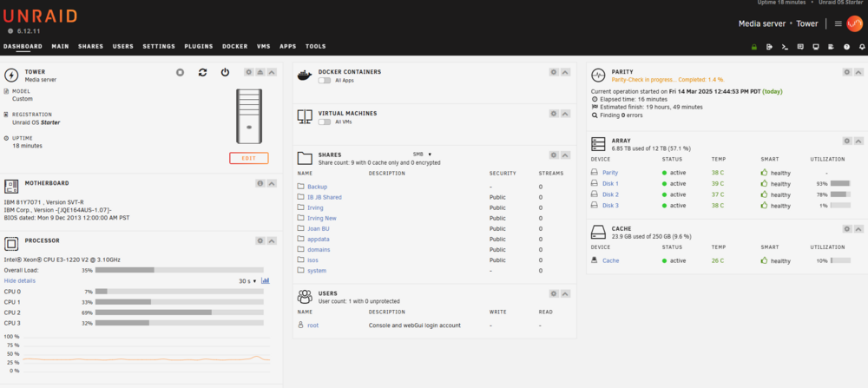The image size is (868, 388).
Task: Switch to the Docker tab
Action: tap(235, 47)
